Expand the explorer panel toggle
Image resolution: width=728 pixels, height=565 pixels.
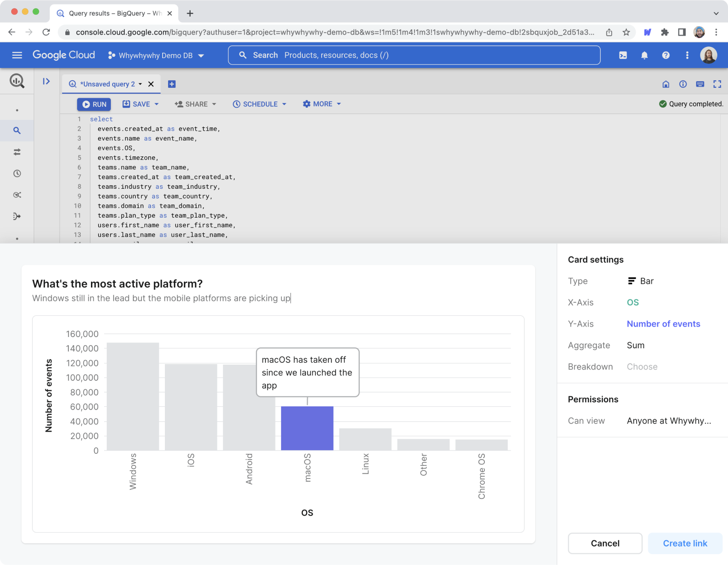(46, 82)
